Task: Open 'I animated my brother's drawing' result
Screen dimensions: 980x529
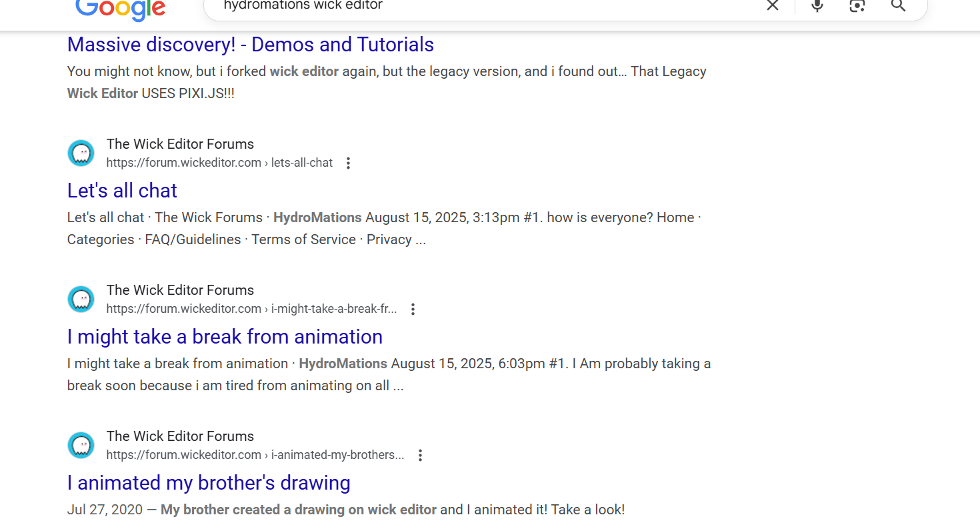Action: pyautogui.click(x=209, y=483)
